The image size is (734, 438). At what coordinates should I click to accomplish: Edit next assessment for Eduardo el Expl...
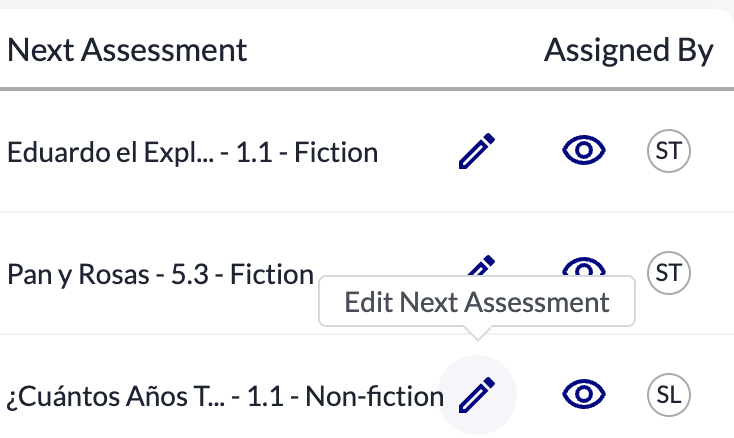pyautogui.click(x=477, y=152)
